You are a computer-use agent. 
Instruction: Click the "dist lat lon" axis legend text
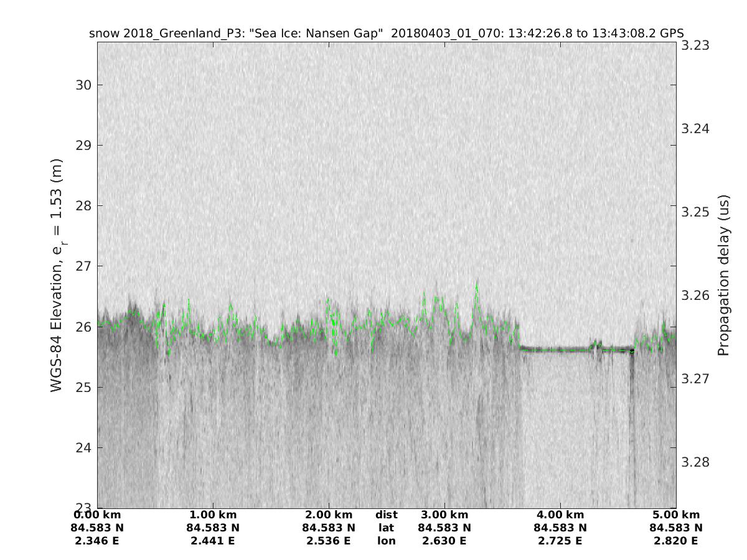(387, 528)
